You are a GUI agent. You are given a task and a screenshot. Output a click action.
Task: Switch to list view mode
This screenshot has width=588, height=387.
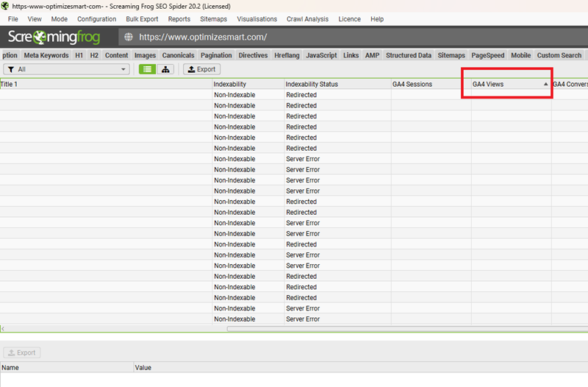(x=148, y=69)
